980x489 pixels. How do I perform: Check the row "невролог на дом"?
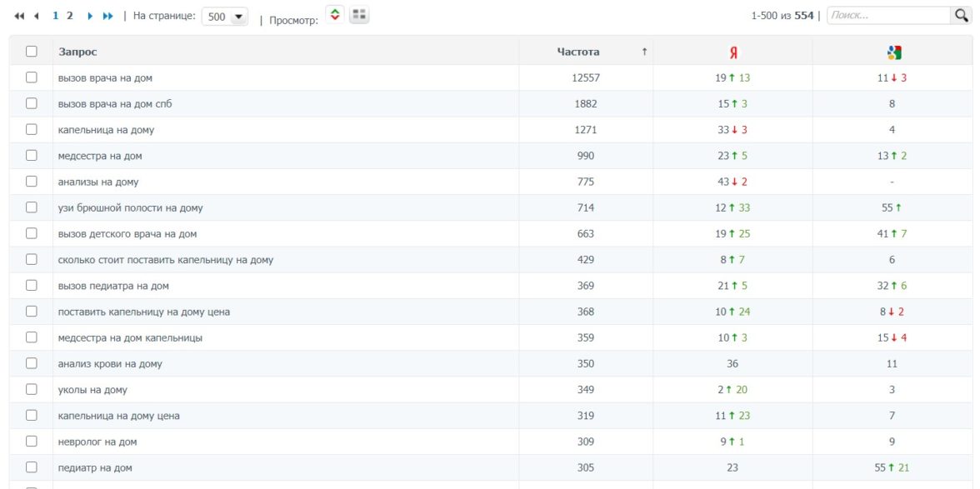(x=32, y=442)
